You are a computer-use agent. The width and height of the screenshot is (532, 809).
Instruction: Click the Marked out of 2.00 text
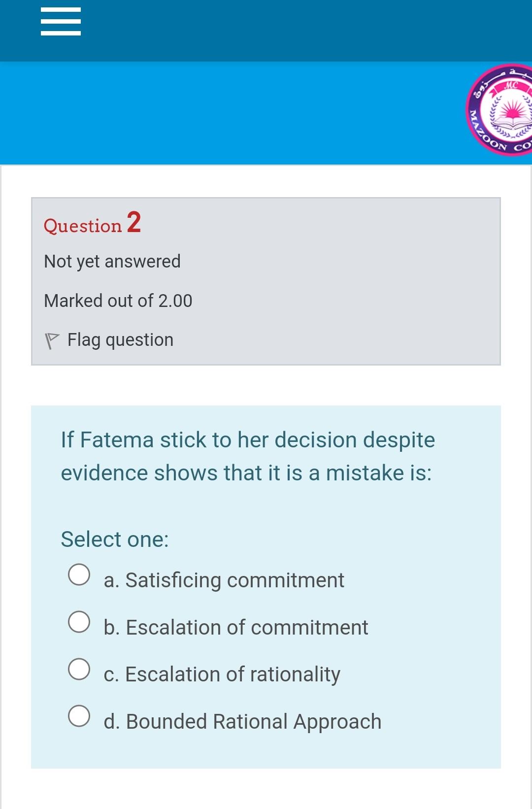(118, 300)
